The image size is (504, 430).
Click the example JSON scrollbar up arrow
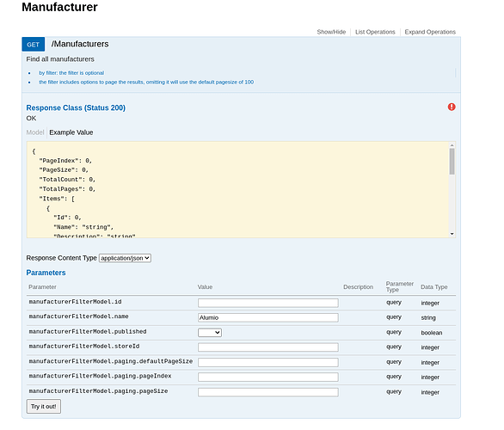tap(452, 145)
